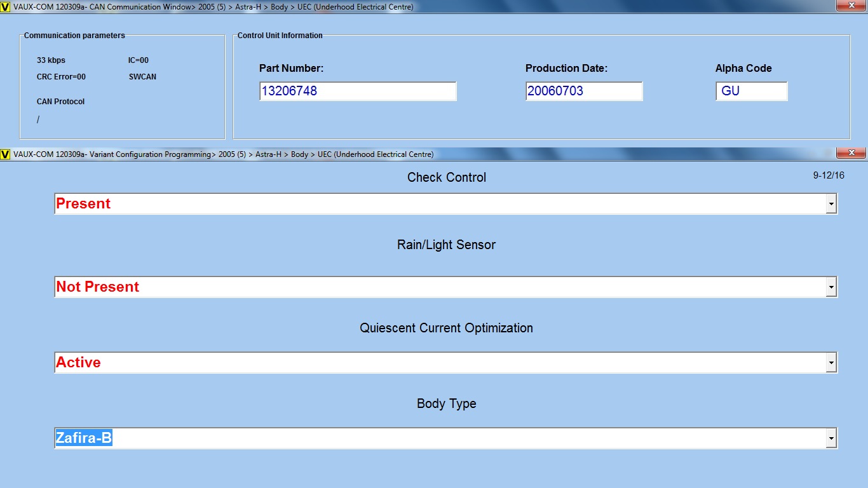The image size is (868, 488).
Task: Click the CRC Error=00 status text
Action: (x=61, y=77)
